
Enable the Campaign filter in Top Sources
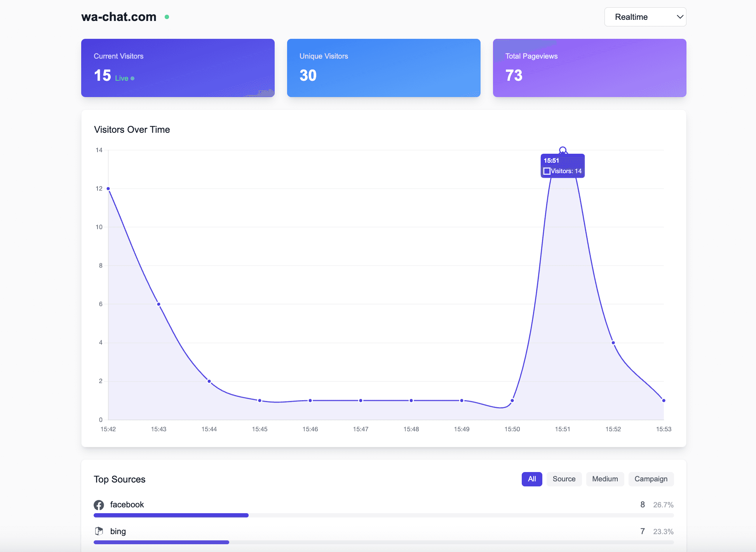(651, 479)
